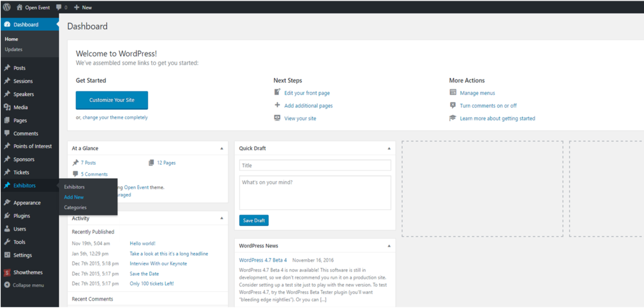Open the Save the Date post
644x308 pixels.
tap(144, 274)
